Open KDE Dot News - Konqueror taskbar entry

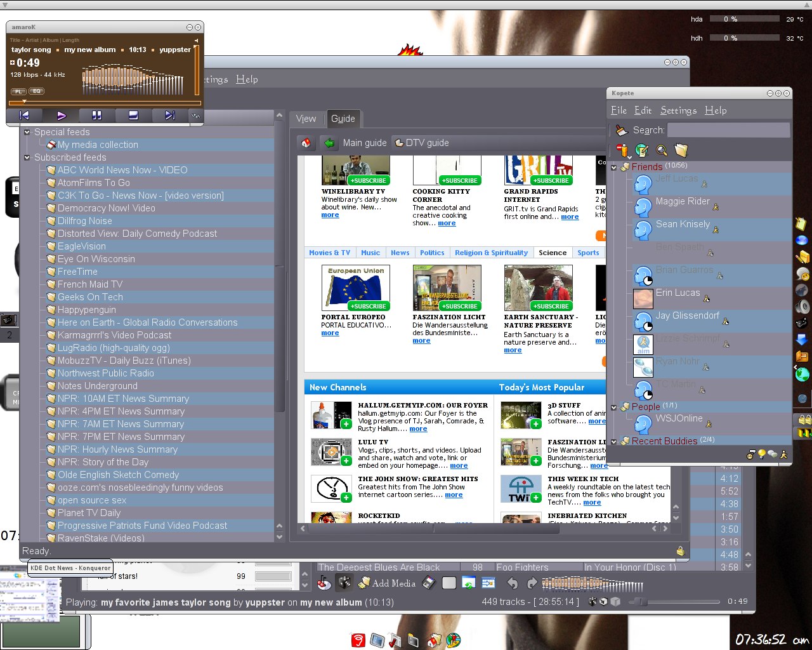click(x=70, y=567)
